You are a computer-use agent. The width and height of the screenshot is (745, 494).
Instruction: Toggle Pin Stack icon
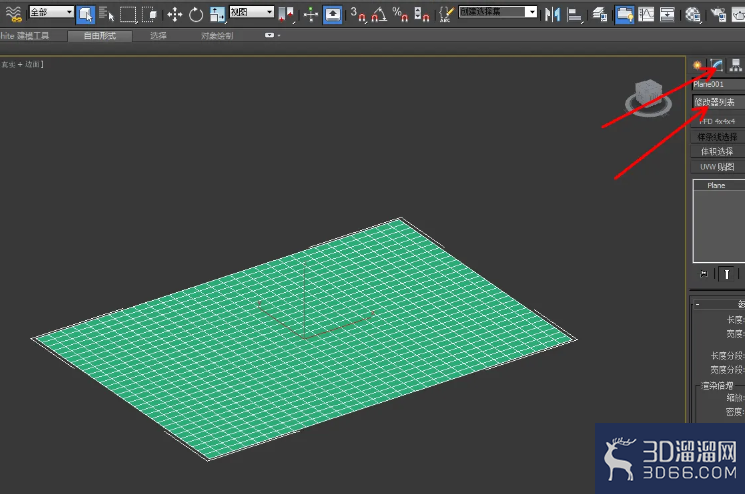click(704, 274)
